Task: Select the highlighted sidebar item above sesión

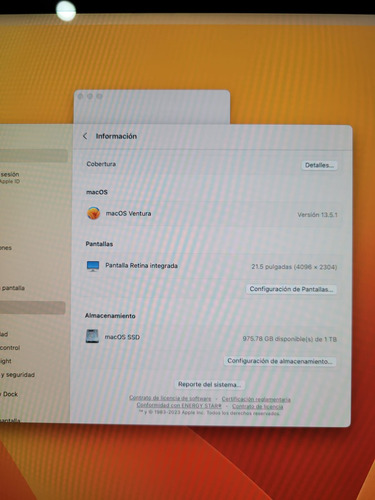Action: [33, 156]
